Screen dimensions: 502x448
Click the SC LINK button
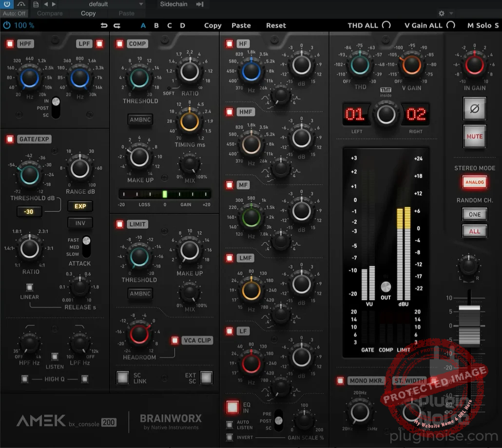coord(123,377)
